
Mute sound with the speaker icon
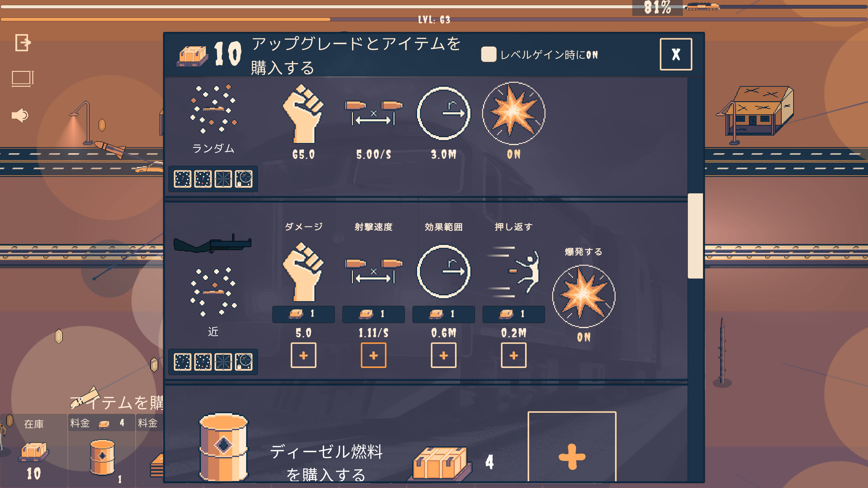coord(20,115)
